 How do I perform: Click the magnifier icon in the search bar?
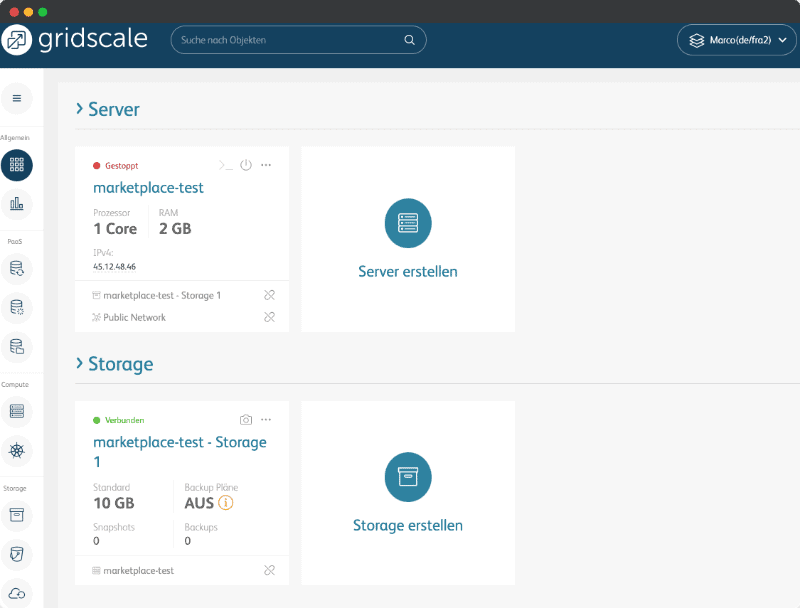[409, 40]
